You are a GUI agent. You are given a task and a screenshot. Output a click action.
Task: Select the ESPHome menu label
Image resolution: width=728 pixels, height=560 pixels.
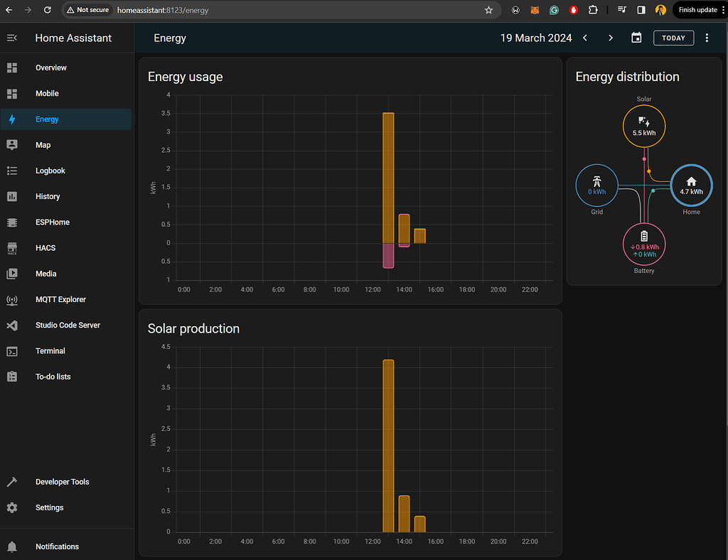53,222
